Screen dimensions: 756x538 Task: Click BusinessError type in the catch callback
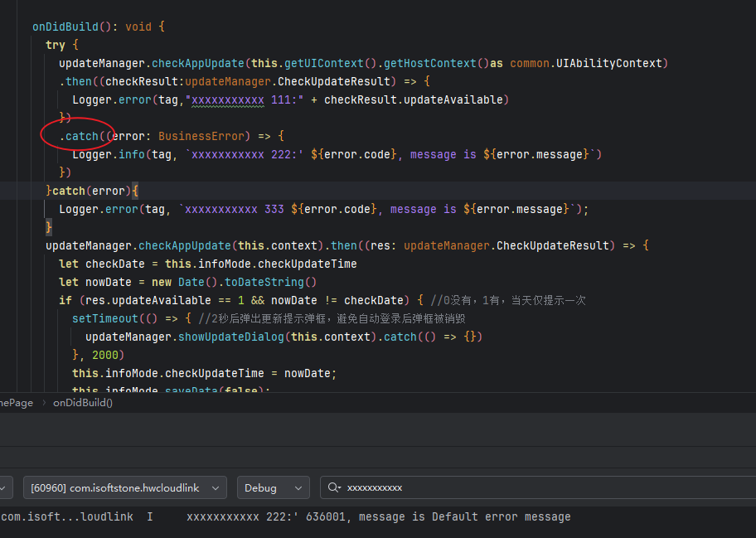click(x=201, y=136)
